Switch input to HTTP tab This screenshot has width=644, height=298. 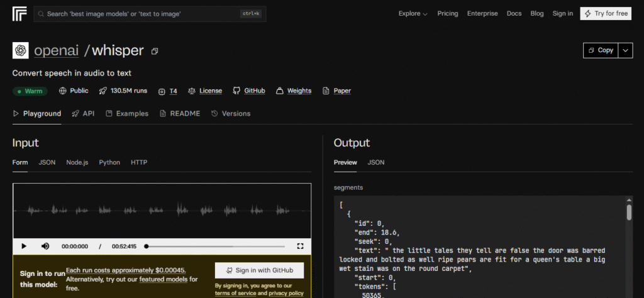click(139, 163)
